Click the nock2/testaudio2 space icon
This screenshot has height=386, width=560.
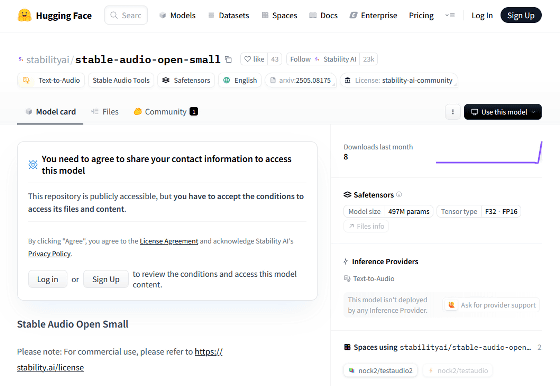pos(351,370)
